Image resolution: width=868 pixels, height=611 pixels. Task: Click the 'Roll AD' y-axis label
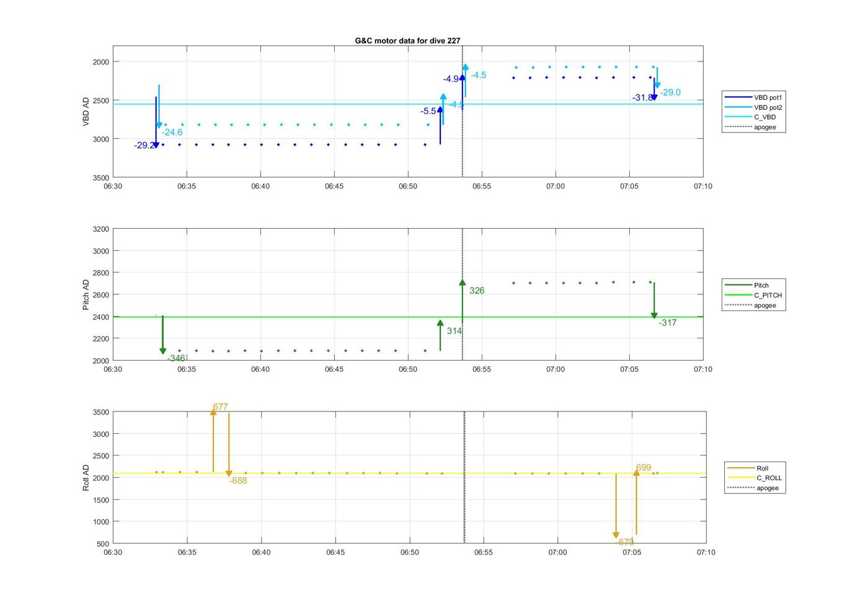86,478
